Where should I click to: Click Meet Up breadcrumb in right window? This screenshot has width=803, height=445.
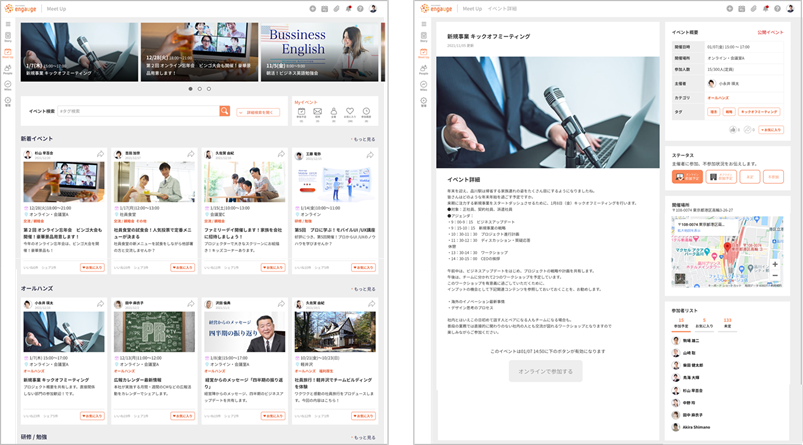pyautogui.click(x=472, y=9)
